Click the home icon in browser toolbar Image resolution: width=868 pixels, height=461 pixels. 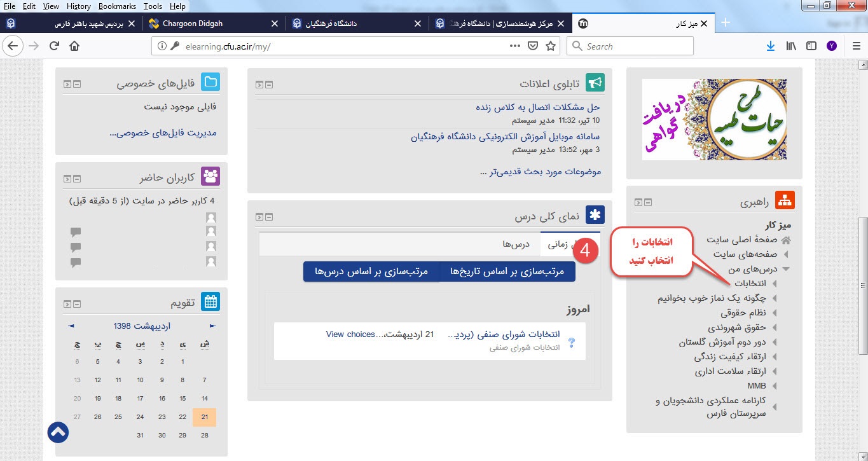tap(74, 46)
